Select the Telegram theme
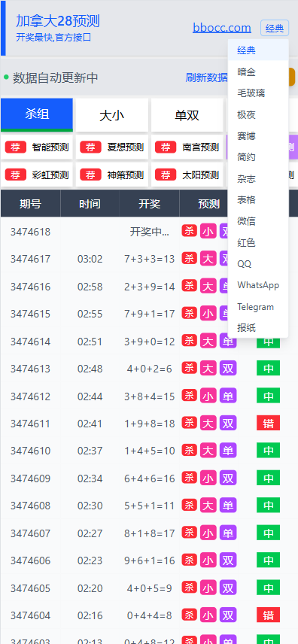 [258, 307]
